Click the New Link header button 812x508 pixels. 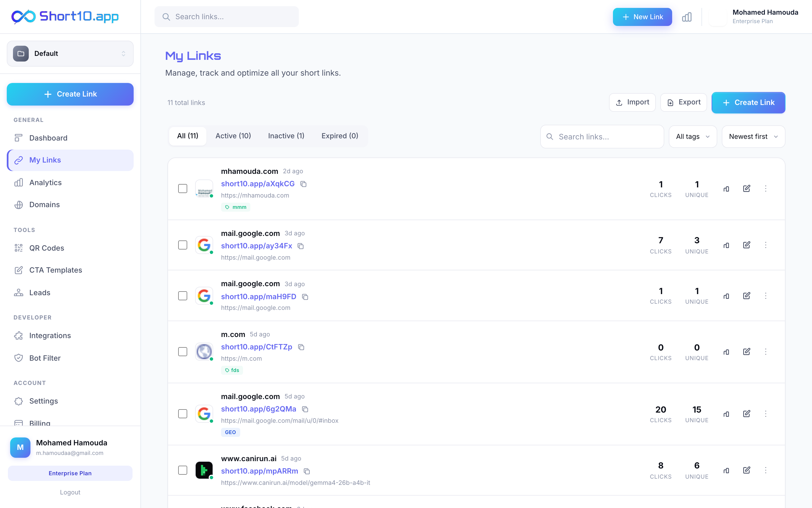642,17
